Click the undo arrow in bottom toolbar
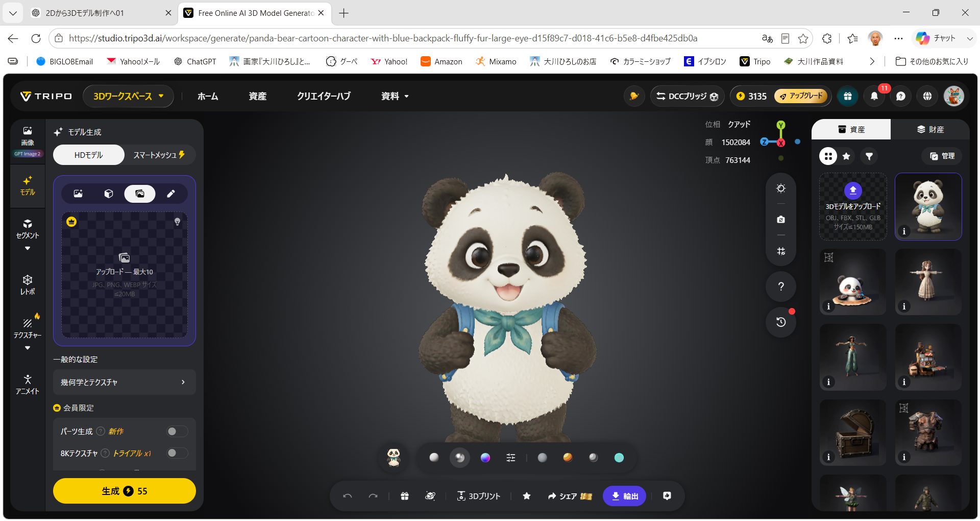This screenshot has width=980, height=521. coord(348,496)
